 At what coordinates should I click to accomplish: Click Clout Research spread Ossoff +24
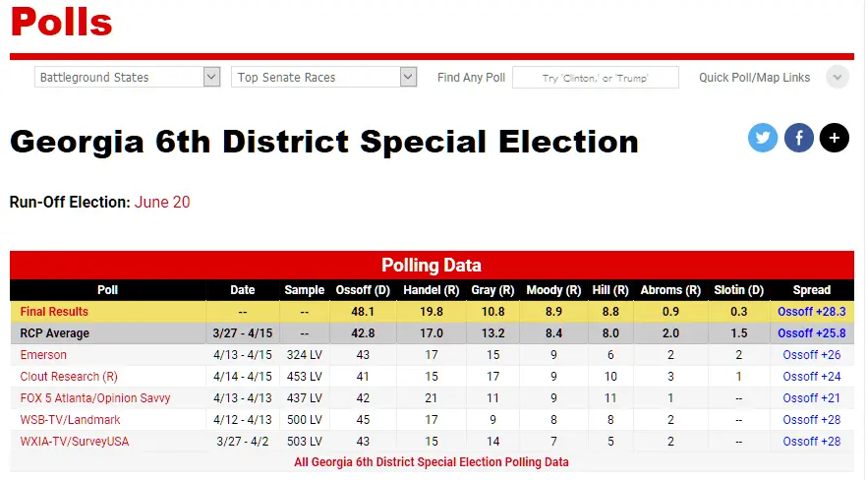pos(812,377)
